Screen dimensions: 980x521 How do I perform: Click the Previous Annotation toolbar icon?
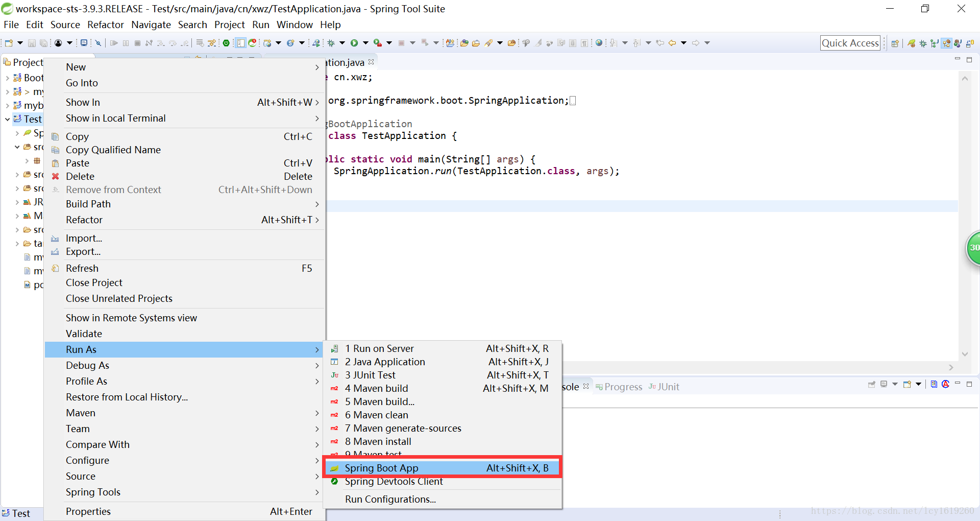(x=636, y=43)
